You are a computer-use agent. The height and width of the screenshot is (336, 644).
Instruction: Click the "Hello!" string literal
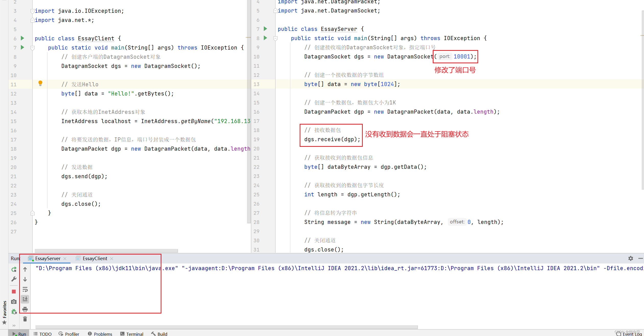click(121, 93)
